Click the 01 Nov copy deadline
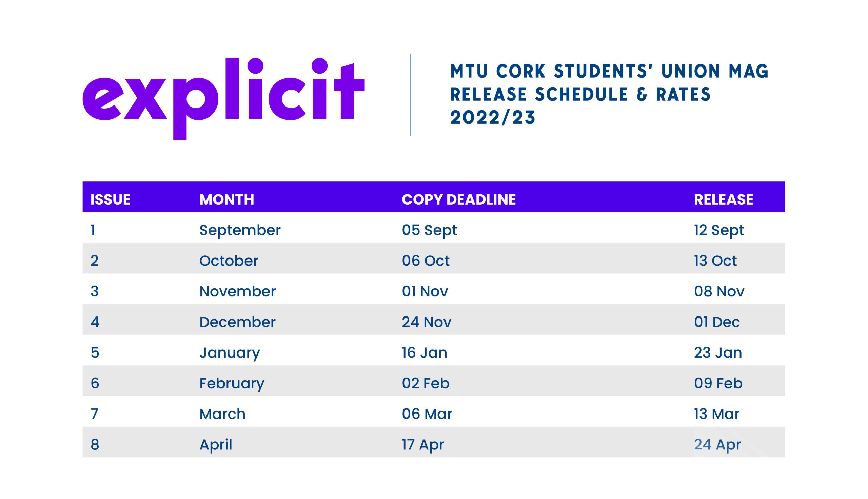This screenshot has height=499, width=868. click(425, 291)
